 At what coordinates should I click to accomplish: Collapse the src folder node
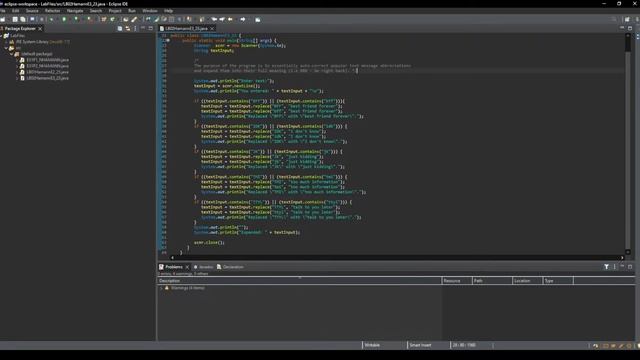point(7,48)
